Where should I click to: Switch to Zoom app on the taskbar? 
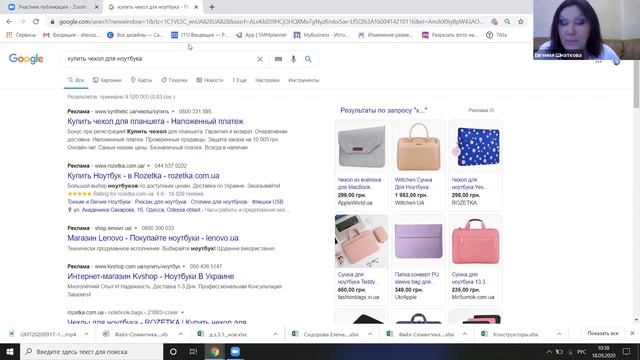click(235, 351)
